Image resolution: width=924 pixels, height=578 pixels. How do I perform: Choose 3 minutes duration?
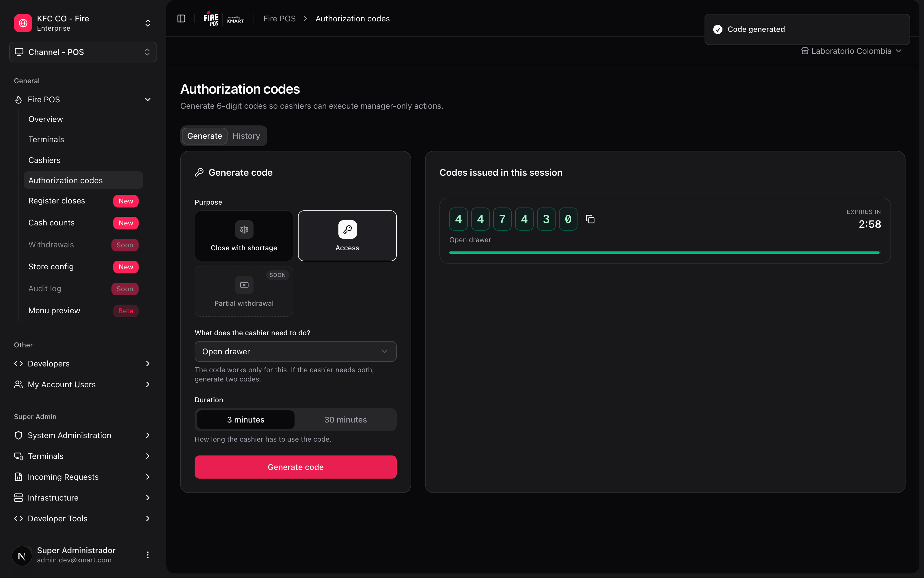coord(245,420)
